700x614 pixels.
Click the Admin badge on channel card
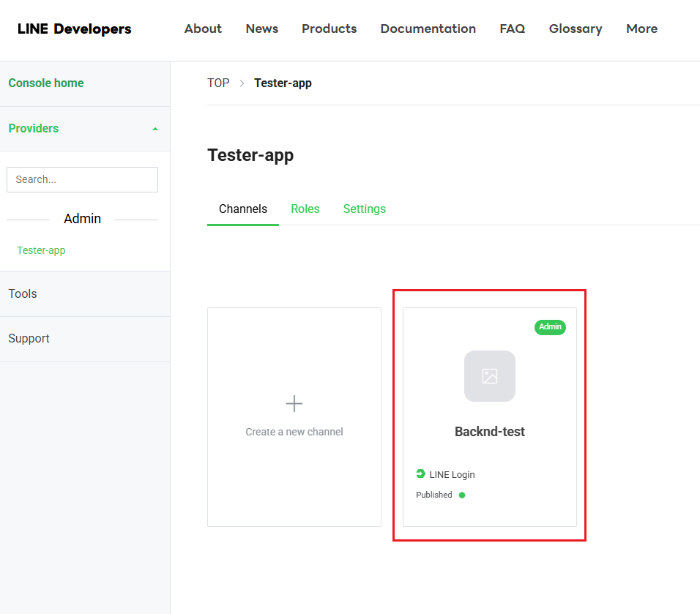click(x=550, y=327)
